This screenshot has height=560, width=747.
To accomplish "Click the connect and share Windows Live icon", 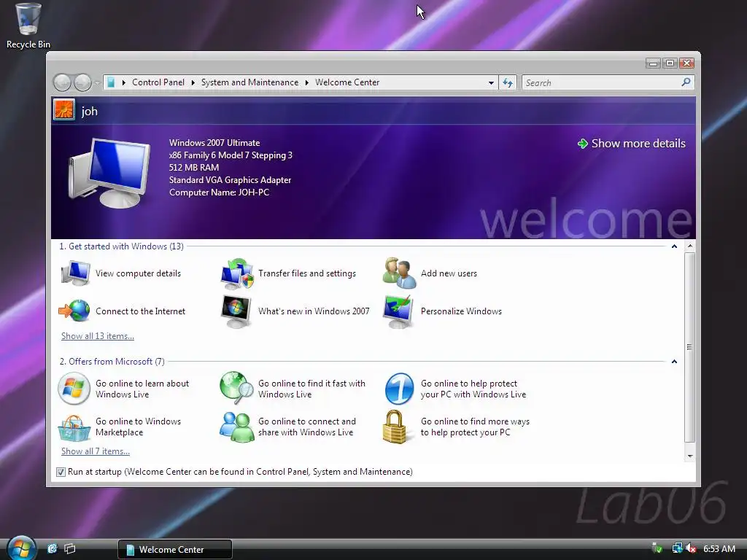I will click(x=236, y=427).
